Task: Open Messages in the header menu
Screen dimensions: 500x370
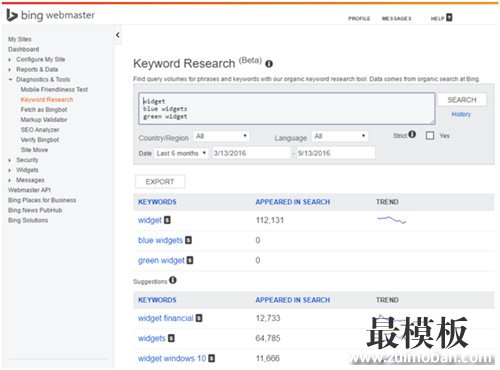Action: coord(397,18)
